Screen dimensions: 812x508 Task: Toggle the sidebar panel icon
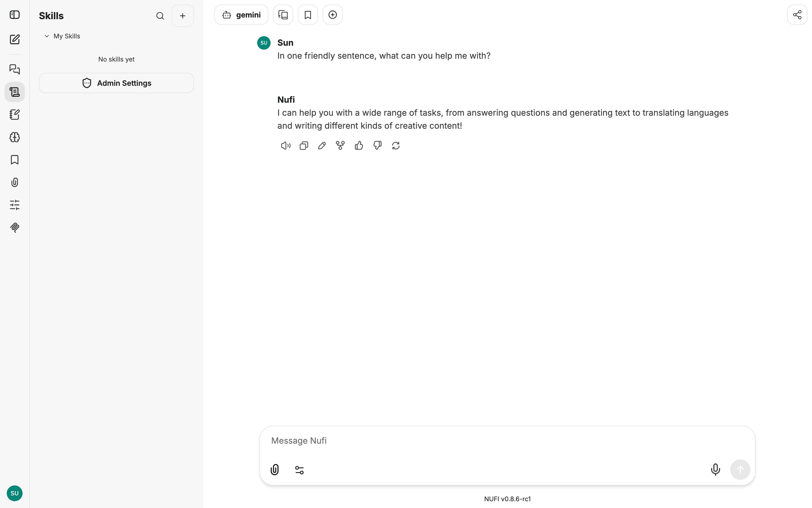tap(14, 15)
